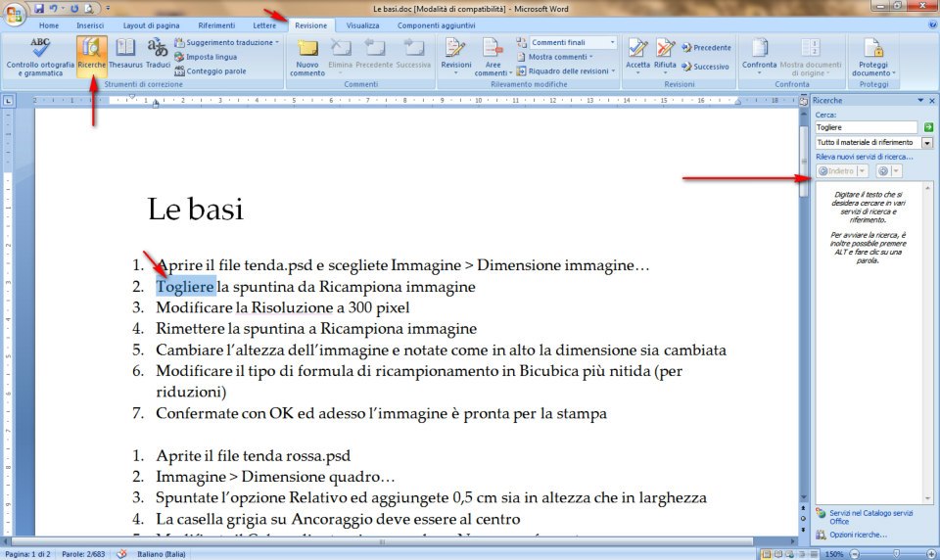This screenshot has width=940, height=560.
Task: Expand the Mostra commenti menu
Action: [560, 57]
